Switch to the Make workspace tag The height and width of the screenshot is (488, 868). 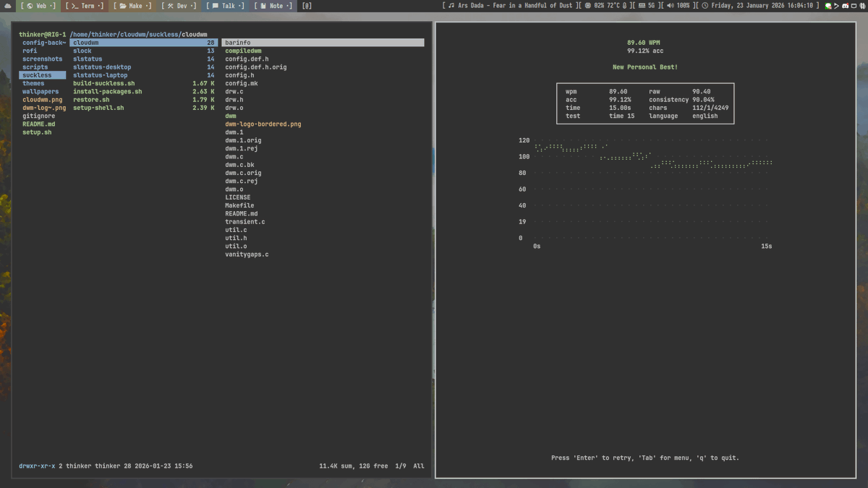click(134, 6)
